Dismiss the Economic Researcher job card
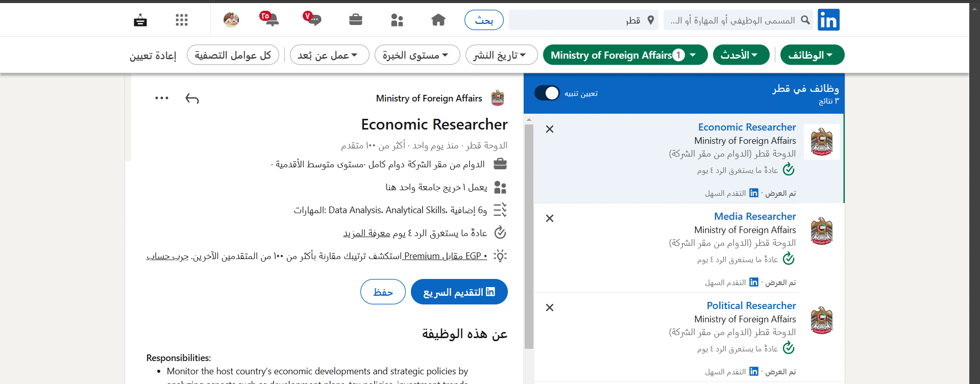 pos(550,129)
